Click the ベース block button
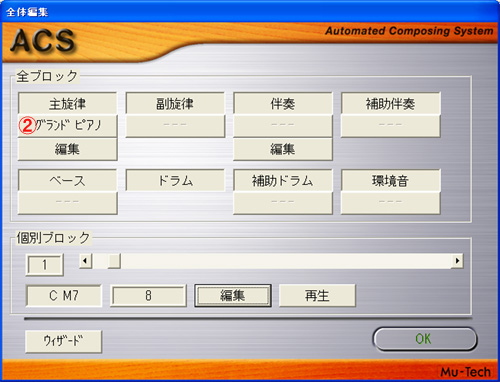This screenshot has height=382, width=500. pyautogui.click(x=67, y=180)
